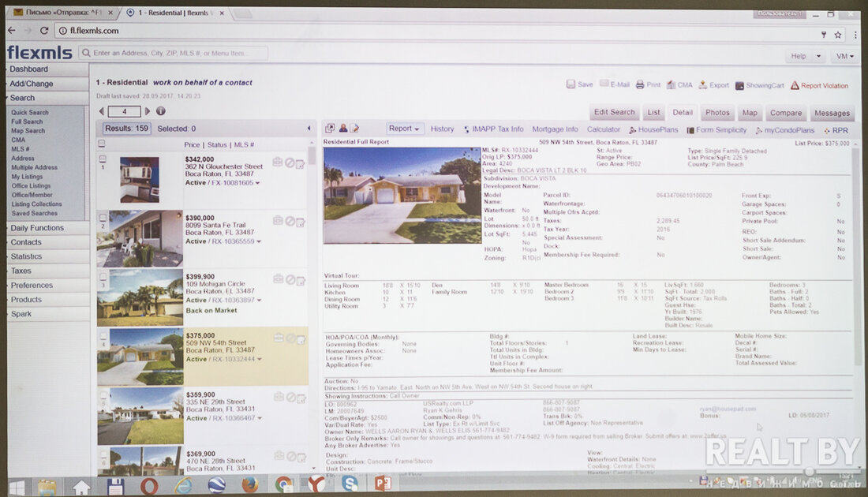The height and width of the screenshot is (497, 868).
Task: Expand the dropdown arrow beside MLS FX-10081605
Action: pyautogui.click(x=258, y=183)
